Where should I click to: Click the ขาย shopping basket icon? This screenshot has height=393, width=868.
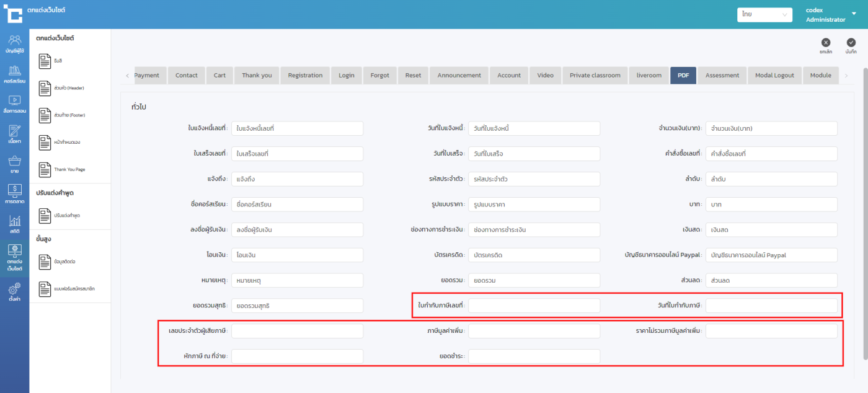tap(14, 164)
